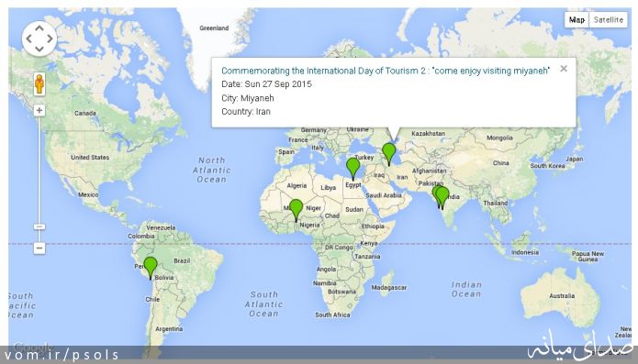Select the Street View pegman icon
This screenshot has width=638, height=364.
pyautogui.click(x=39, y=84)
